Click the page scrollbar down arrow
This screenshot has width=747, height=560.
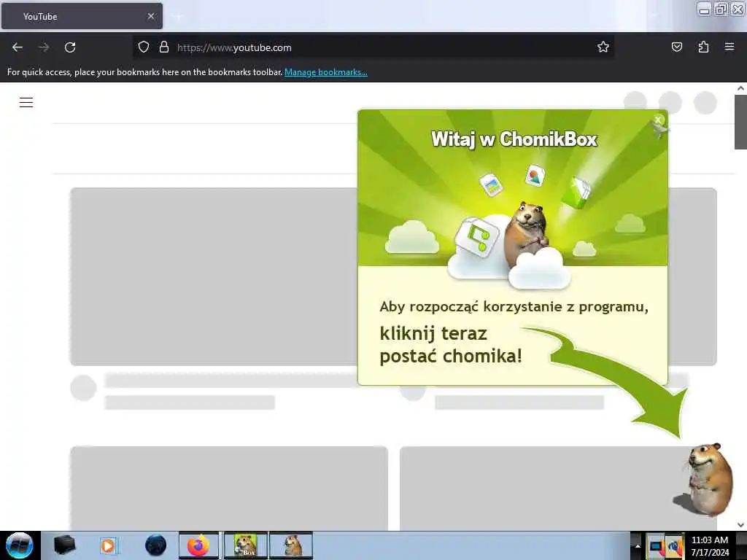tap(741, 525)
